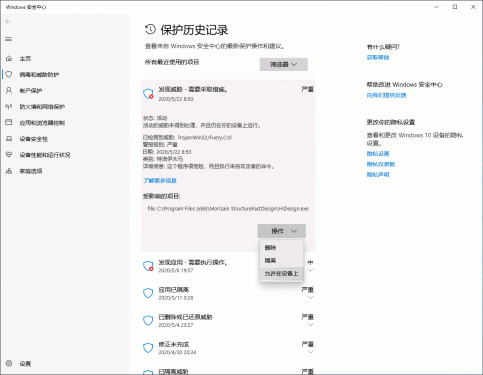The height and width of the screenshot is (375, 483).
Task: Choose 隔离 from the actions menu
Action: point(282,261)
